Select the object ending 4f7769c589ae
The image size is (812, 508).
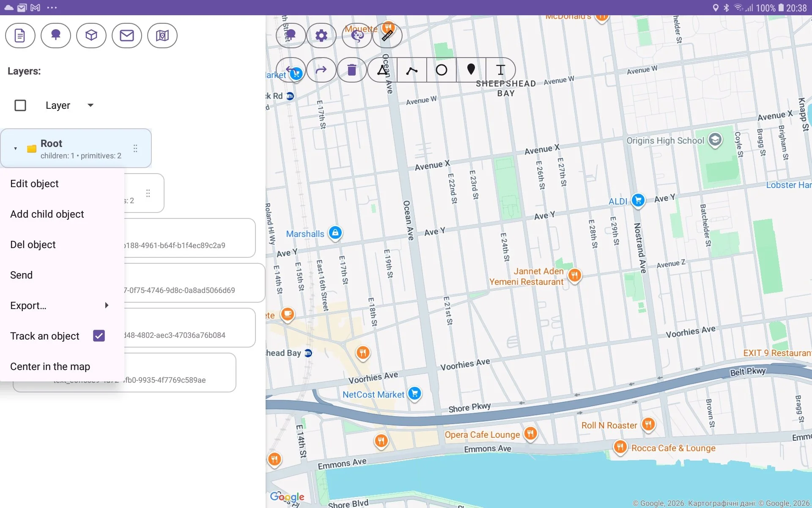(x=180, y=373)
